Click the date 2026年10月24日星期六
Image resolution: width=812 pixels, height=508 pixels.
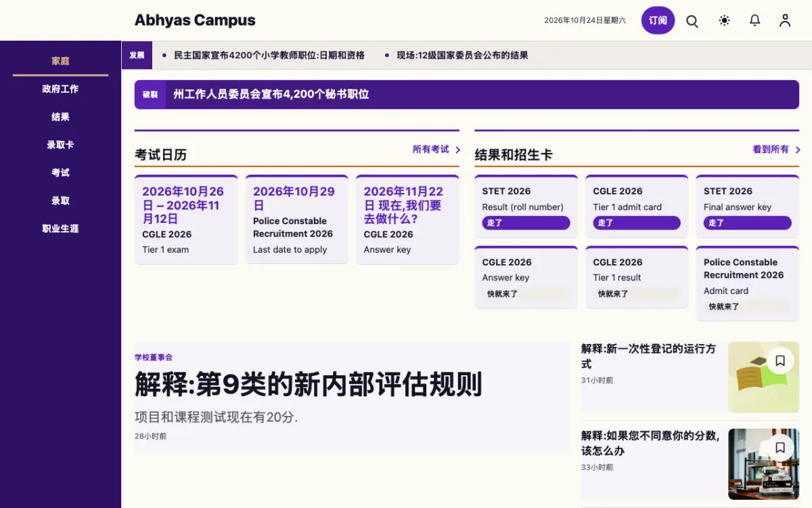(x=585, y=20)
